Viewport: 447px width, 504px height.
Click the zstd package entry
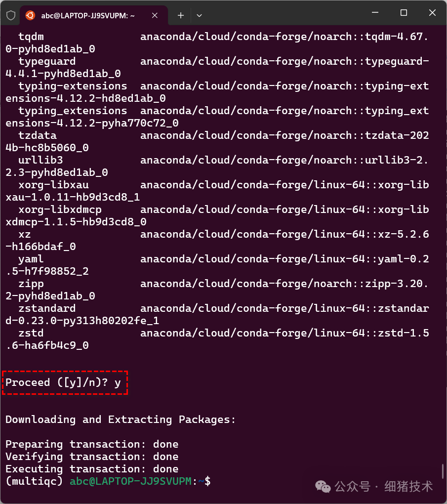point(31,333)
